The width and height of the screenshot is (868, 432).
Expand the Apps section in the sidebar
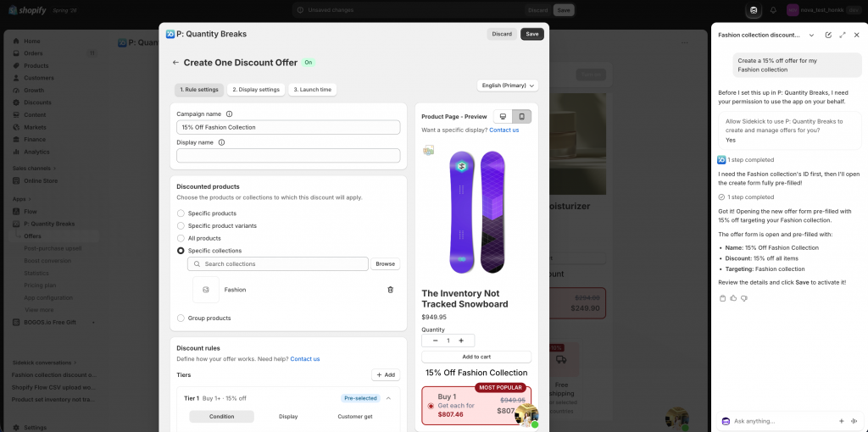coord(22,198)
